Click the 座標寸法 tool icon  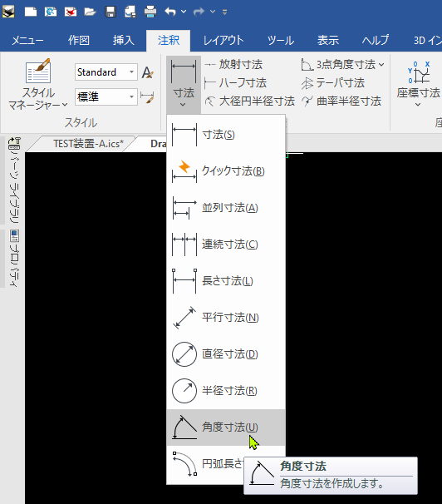[419, 72]
